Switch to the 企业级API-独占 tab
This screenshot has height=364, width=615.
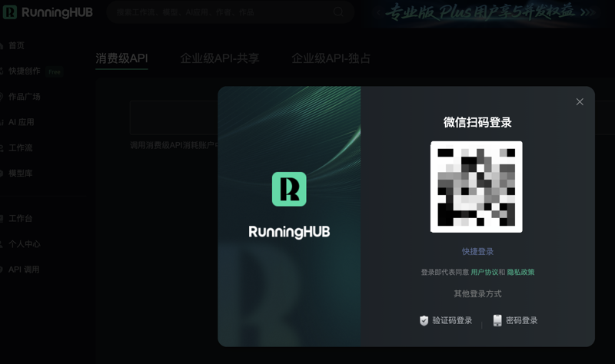coord(331,58)
